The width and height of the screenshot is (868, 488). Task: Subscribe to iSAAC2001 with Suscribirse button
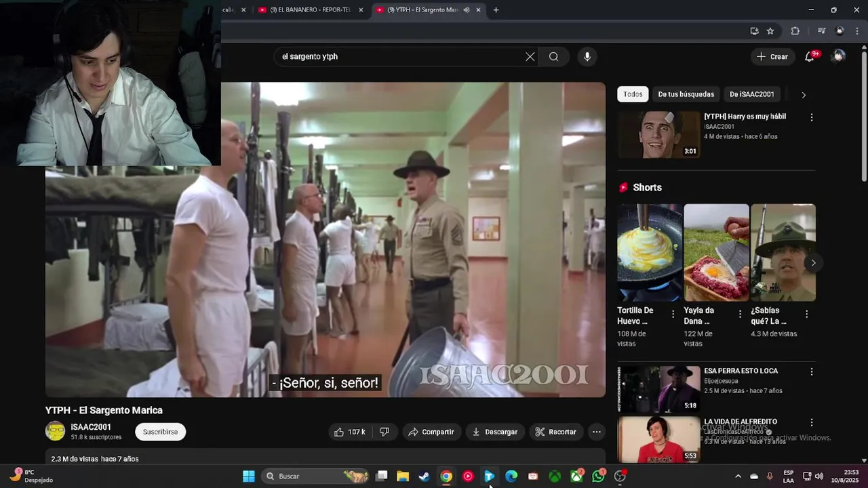pyautogui.click(x=160, y=432)
